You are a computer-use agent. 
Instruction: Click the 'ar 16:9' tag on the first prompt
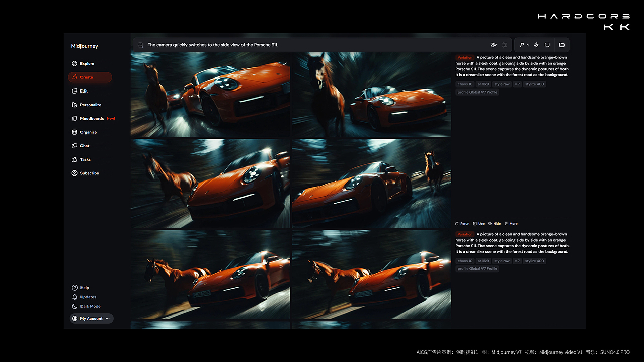(483, 84)
